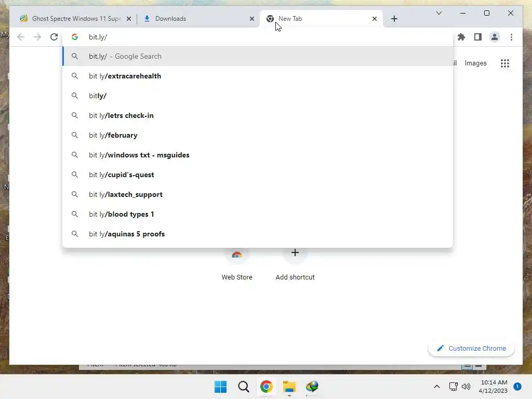
Task: Expand the tab search chevron
Action: coord(438,13)
